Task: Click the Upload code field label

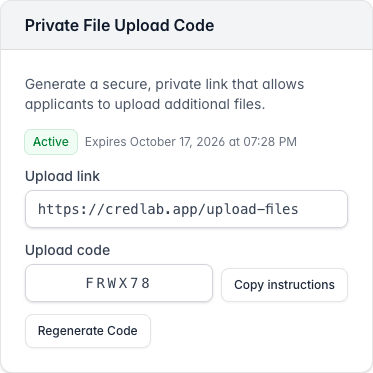Action: 68,250
